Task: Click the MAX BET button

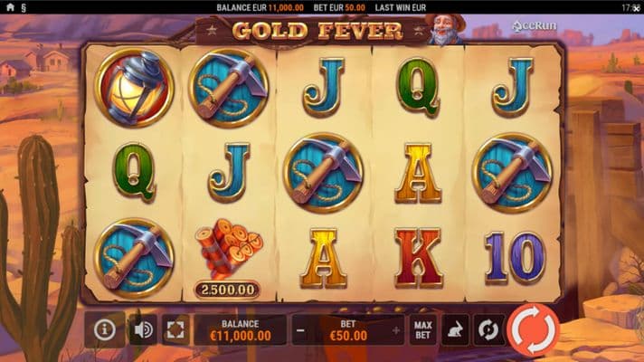Action: (422, 330)
